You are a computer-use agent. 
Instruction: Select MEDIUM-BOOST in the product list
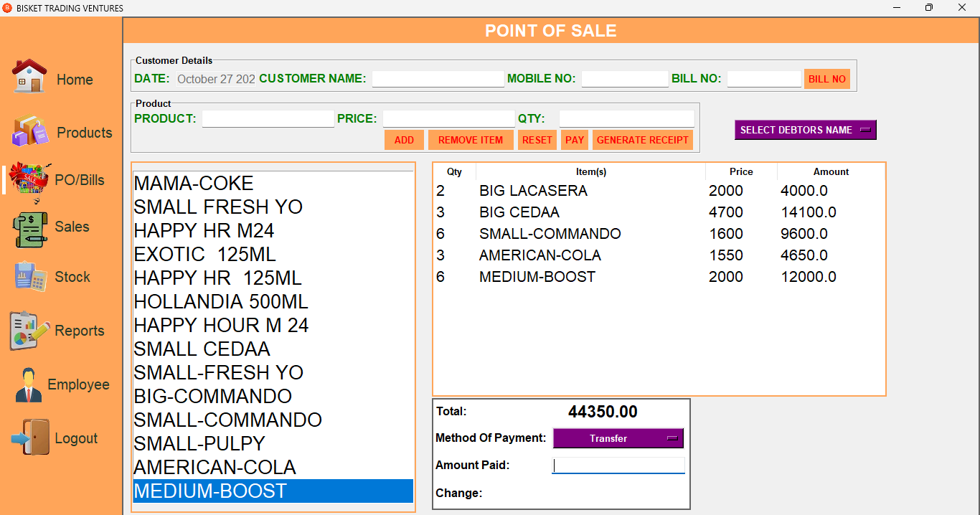[x=273, y=491]
